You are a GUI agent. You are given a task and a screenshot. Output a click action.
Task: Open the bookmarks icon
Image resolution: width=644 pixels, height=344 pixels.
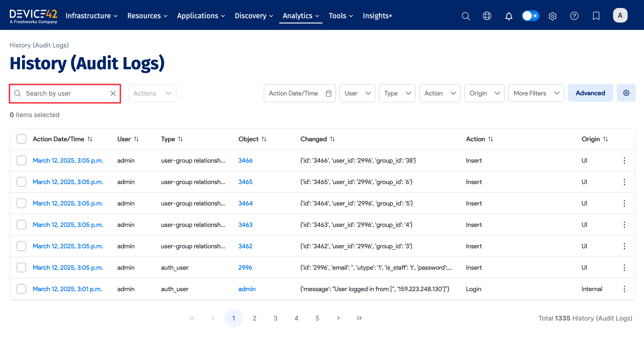click(596, 16)
